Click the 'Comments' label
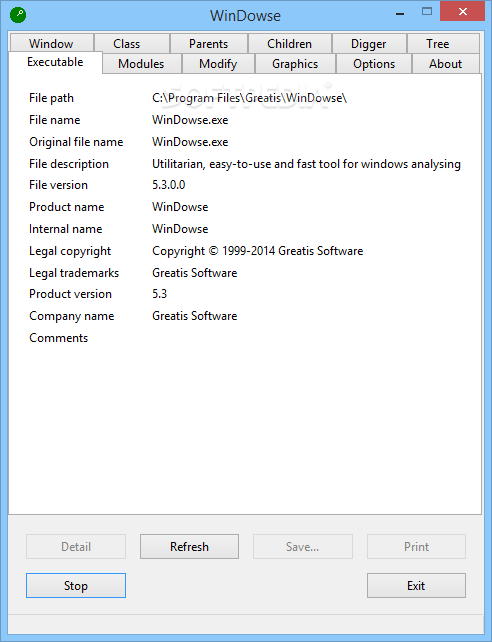Image resolution: width=492 pixels, height=642 pixels. click(x=59, y=338)
